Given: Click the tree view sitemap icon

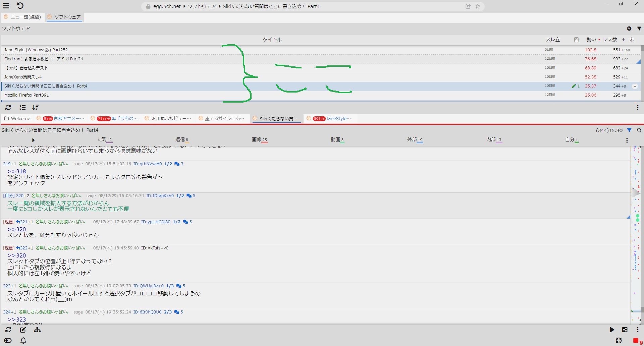Looking at the screenshot, I should point(37,330).
